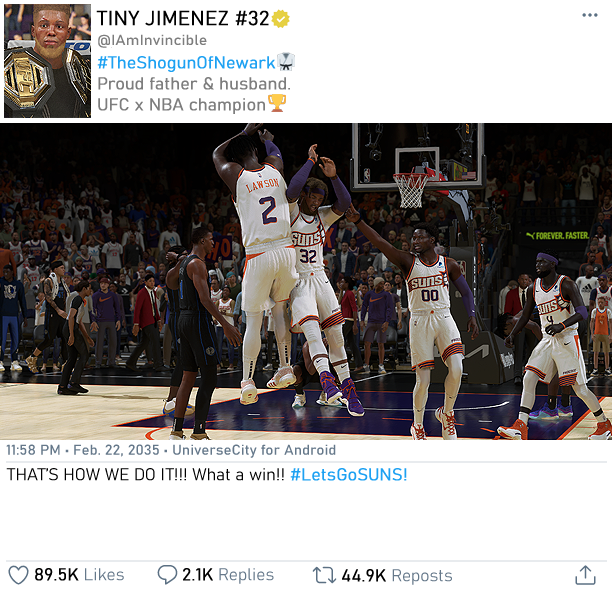
Task: Click UniverseCity for Android source label
Action: click(x=254, y=450)
